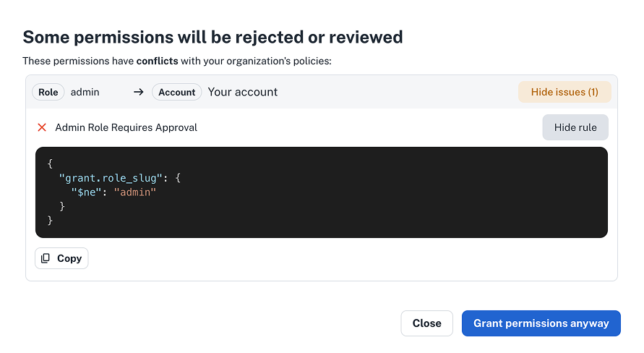Screen dimensions: 644x353
Task: Click the arrow icon between Role and Account
Action: [x=139, y=92]
